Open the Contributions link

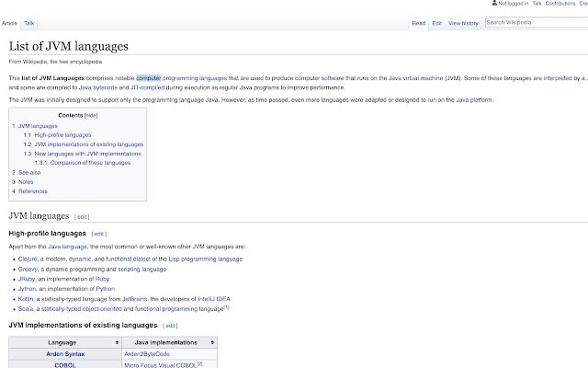[x=560, y=4]
